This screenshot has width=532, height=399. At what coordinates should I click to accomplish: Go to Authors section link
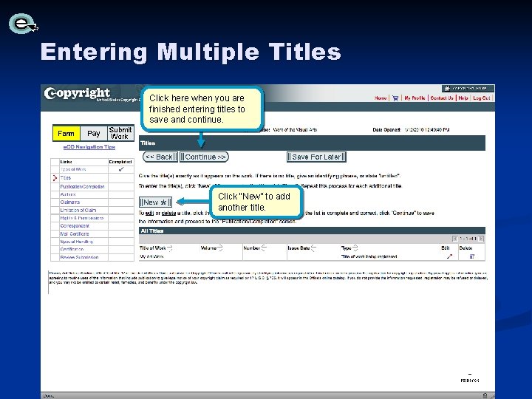point(68,194)
